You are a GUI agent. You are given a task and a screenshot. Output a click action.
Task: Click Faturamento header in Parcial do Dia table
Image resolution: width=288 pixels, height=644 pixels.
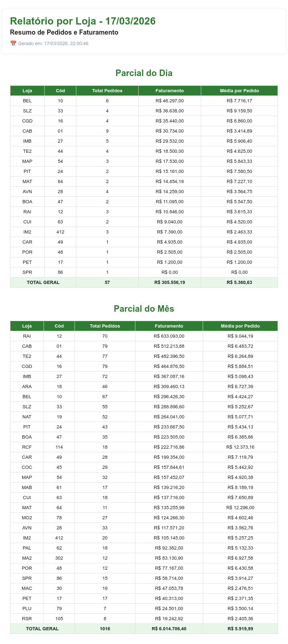(170, 91)
